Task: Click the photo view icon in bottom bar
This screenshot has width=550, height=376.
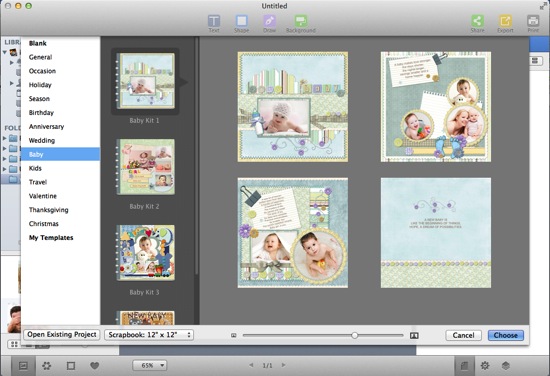Action: [x=23, y=366]
